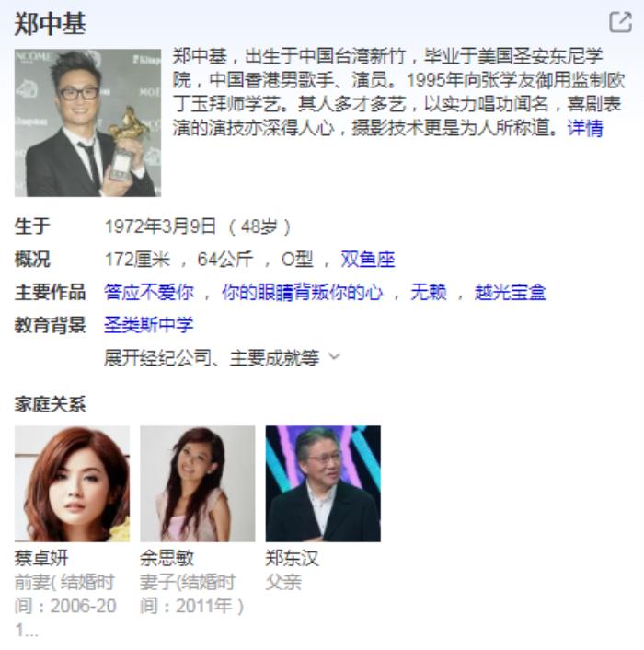The image size is (644, 650).
Task: Click 余思敏's photo thumbnail
Action: click(x=198, y=483)
